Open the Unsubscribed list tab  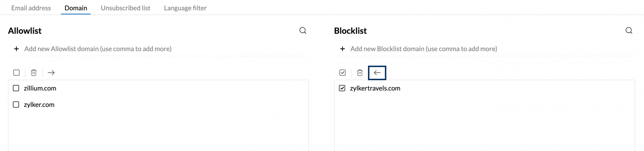[x=126, y=8]
